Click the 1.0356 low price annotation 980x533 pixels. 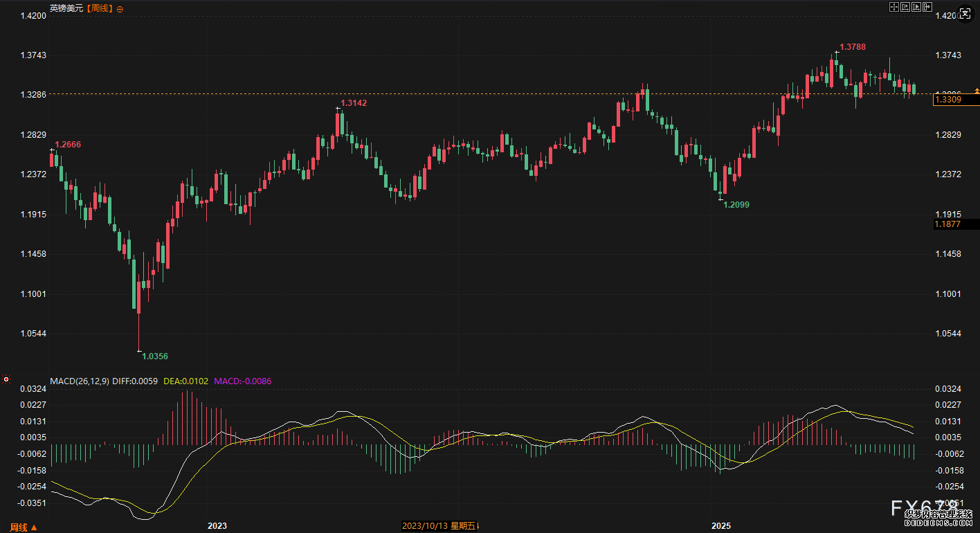point(155,356)
